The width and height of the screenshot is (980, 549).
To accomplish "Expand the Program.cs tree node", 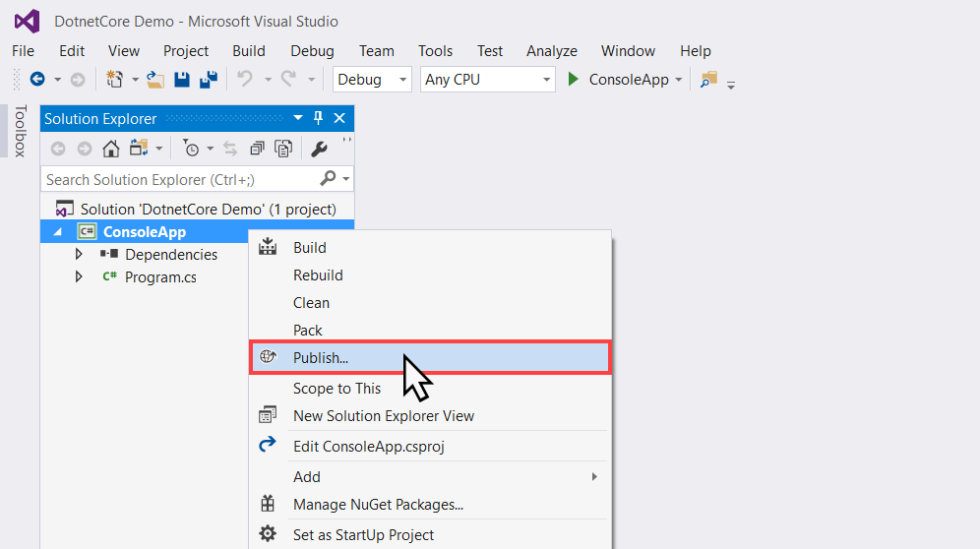I will (x=79, y=276).
